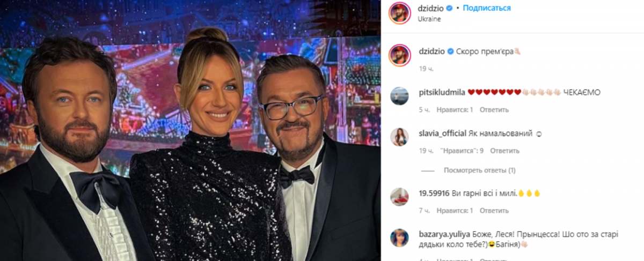Click the post photo of three people
This screenshot has height=261, width=644.
tap(190, 130)
